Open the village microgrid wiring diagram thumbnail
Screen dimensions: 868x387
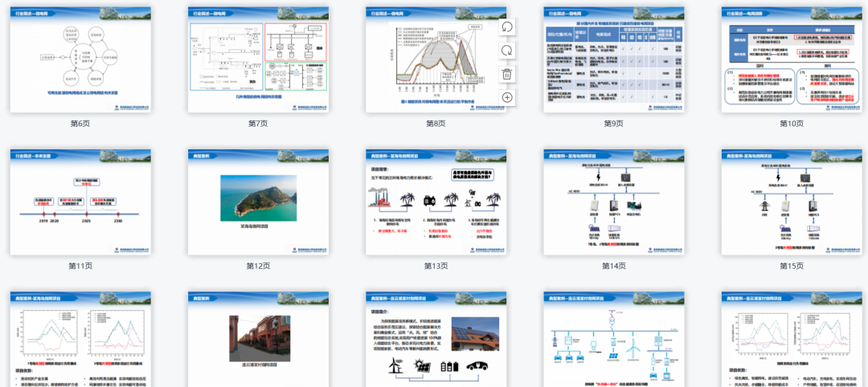(614, 340)
